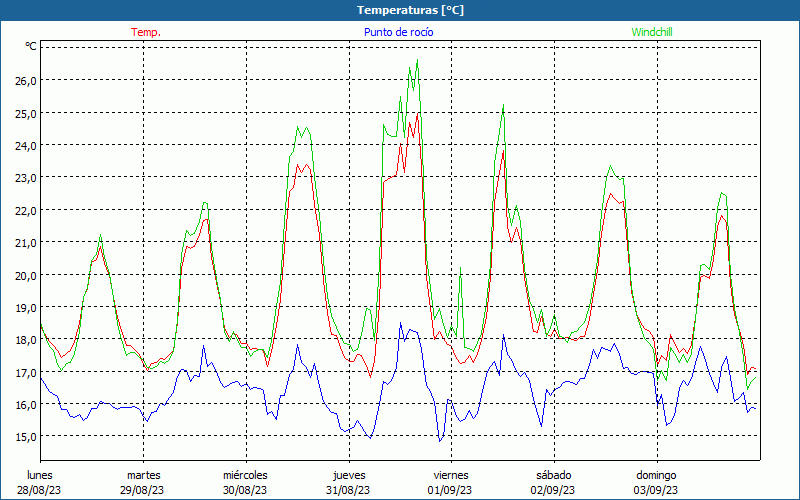Click the 22,0 y-axis value
The height and width of the screenshot is (500, 800).
point(26,210)
